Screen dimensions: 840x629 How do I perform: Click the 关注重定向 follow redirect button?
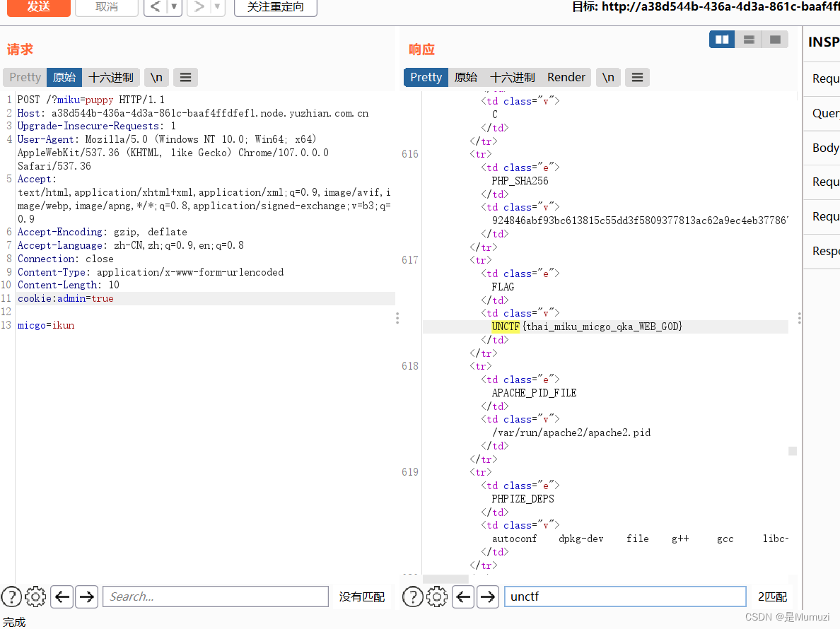(275, 7)
